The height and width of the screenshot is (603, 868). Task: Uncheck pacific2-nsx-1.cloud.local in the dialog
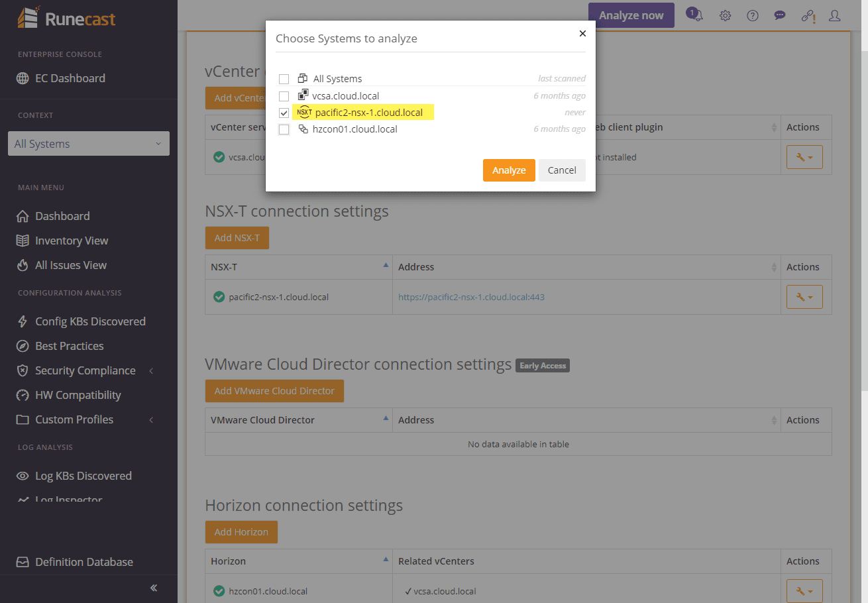click(284, 112)
